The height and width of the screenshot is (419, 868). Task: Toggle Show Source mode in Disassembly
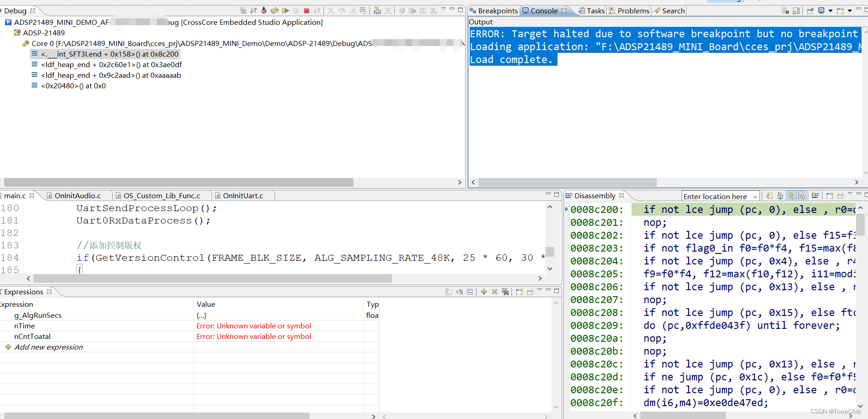[802, 196]
